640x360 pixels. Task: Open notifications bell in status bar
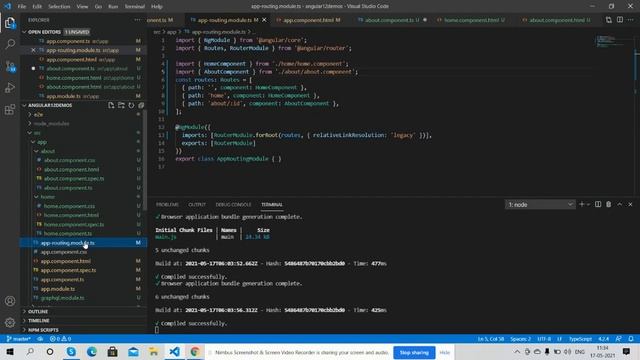click(x=631, y=339)
